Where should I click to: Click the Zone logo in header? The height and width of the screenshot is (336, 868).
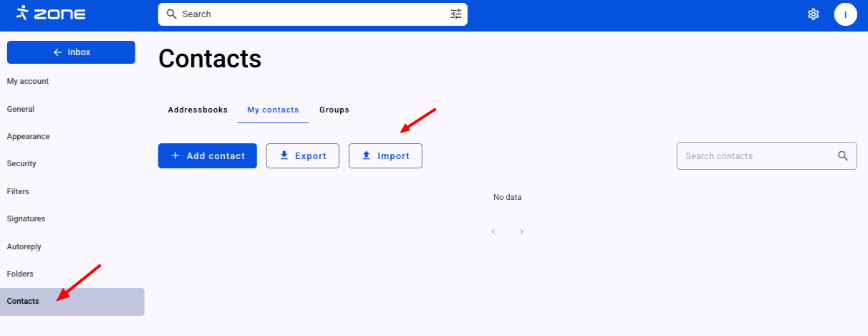(x=50, y=13)
